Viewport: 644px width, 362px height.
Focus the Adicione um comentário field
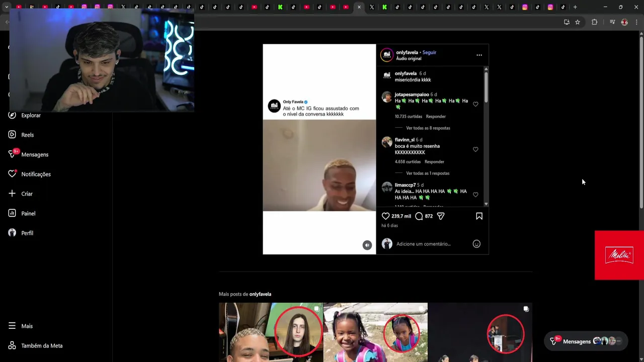point(433,244)
